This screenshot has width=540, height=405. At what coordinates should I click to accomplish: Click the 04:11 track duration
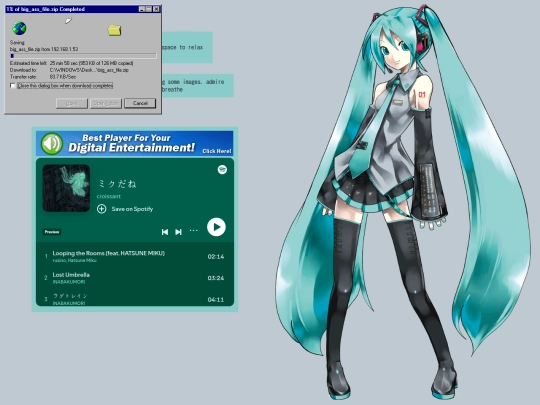(216, 300)
